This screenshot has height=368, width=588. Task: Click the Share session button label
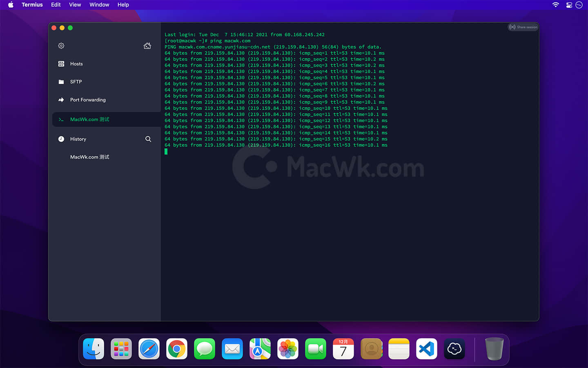527,27
